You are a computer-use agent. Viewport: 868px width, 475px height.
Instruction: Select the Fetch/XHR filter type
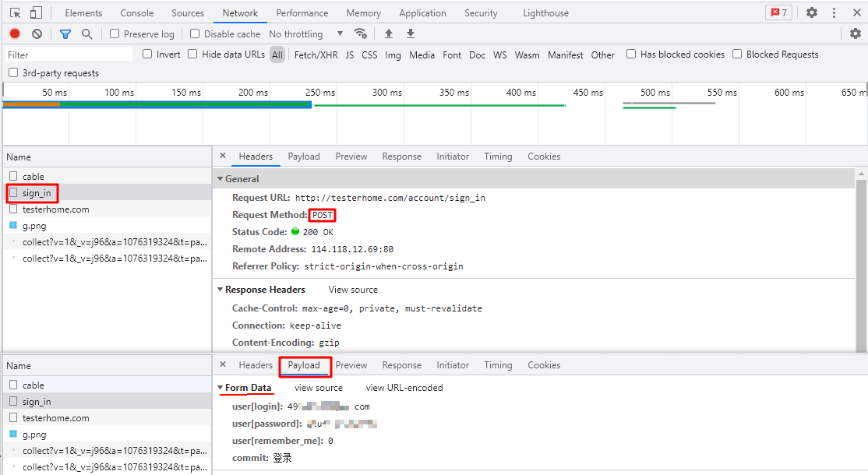(316, 55)
